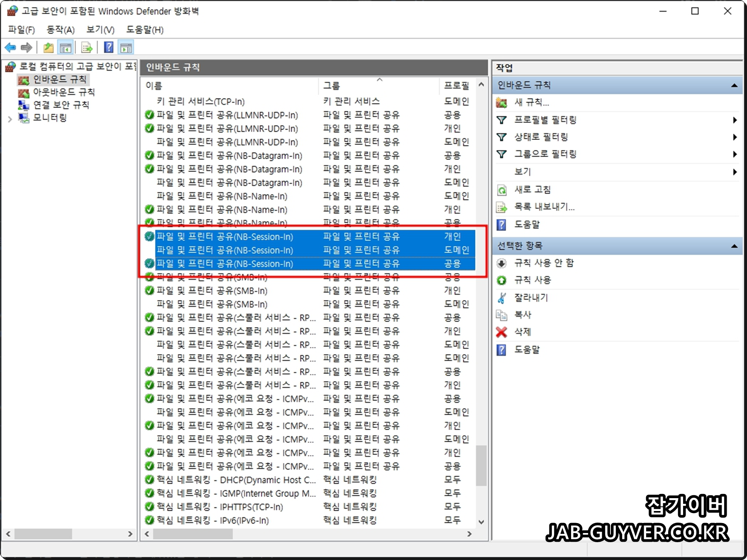Open the 상태로 필터링 submenu arrow
The height and width of the screenshot is (560, 747).
pos(735,137)
